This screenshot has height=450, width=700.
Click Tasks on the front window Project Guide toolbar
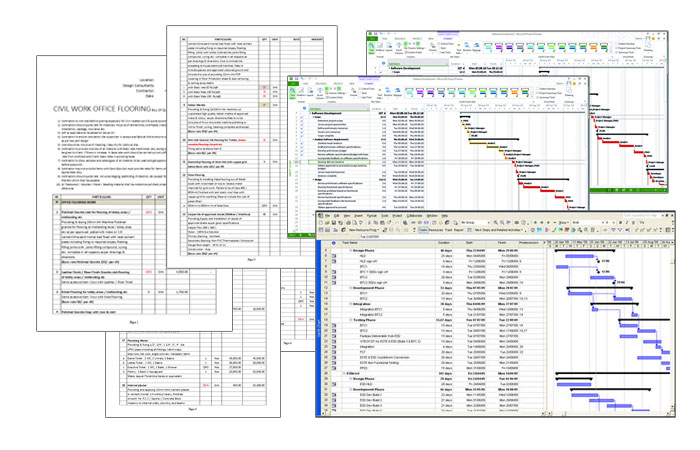(423, 230)
